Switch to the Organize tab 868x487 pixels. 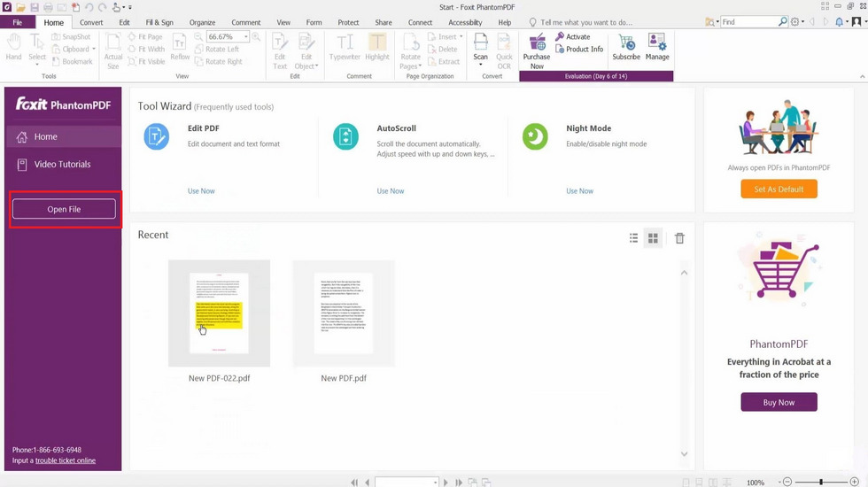pos(202,22)
